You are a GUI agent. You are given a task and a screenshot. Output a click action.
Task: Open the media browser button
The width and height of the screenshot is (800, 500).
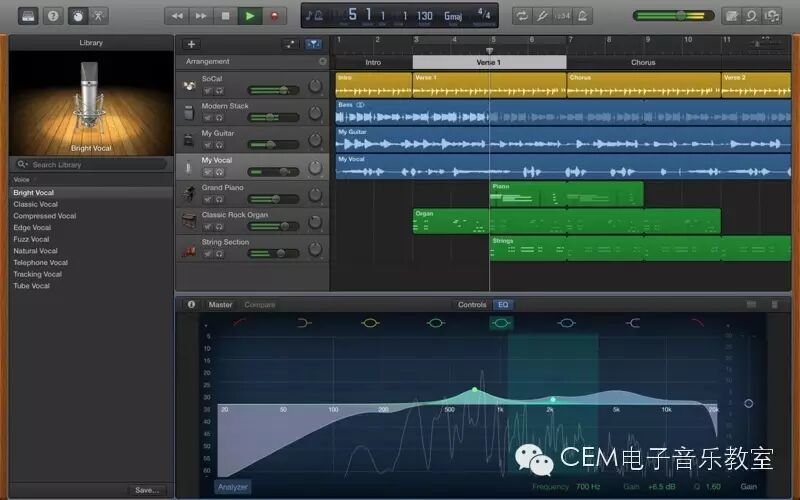click(x=772, y=16)
